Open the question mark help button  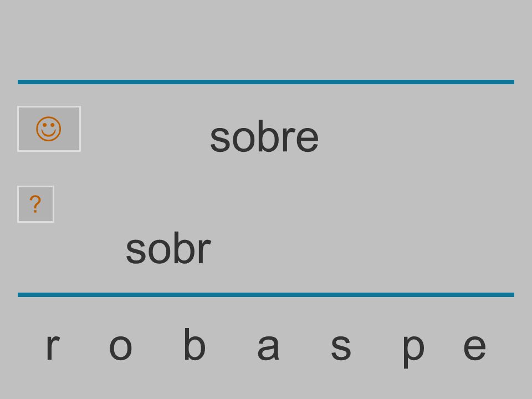pyautogui.click(x=35, y=204)
